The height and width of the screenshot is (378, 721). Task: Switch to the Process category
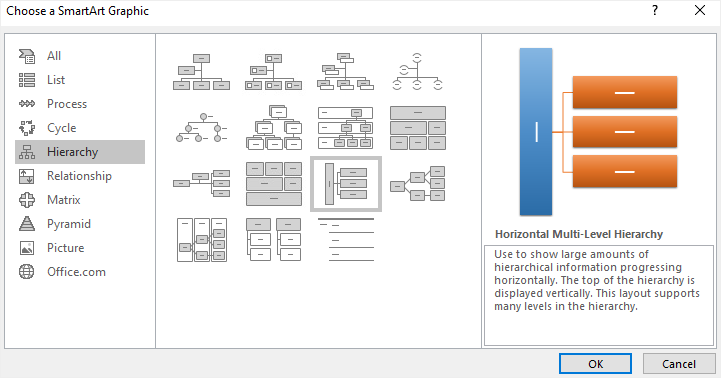(80, 104)
